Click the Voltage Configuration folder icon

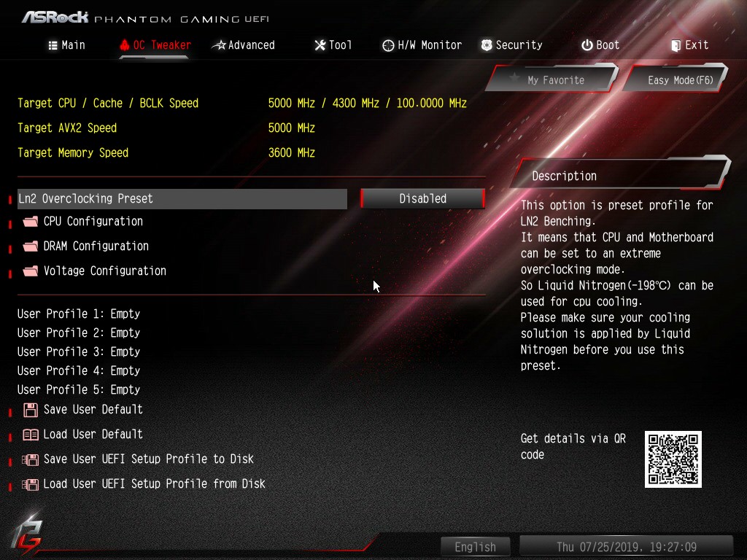click(30, 271)
